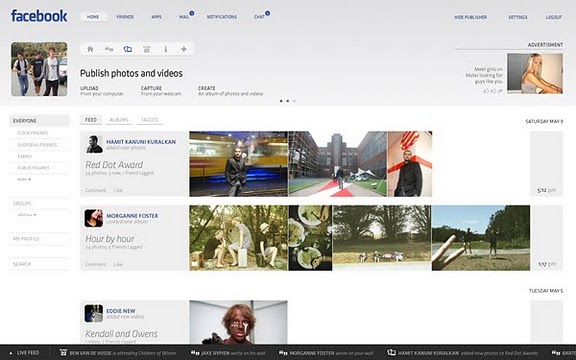Open the Eddie New video thumbnail
Screen dimensions: 576x360
click(x=238, y=322)
